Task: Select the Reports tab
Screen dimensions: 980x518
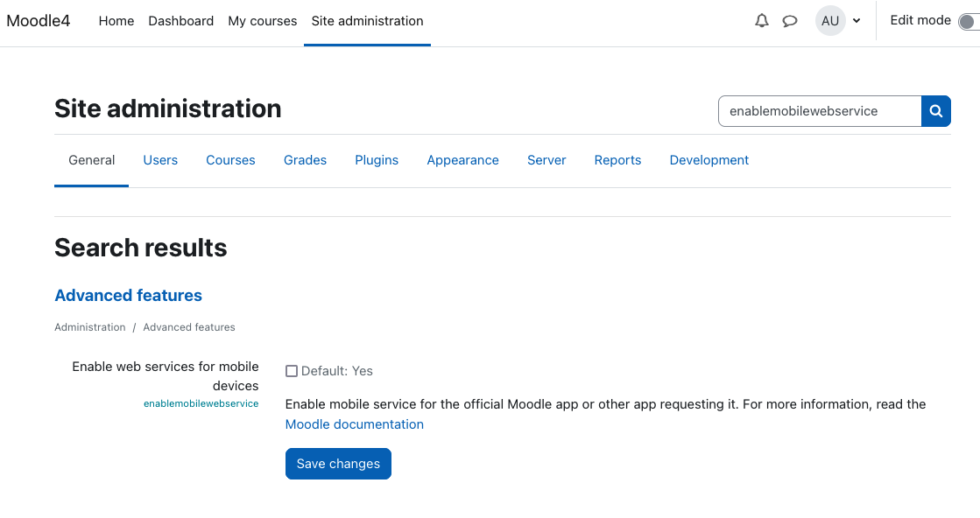Action: tap(617, 160)
